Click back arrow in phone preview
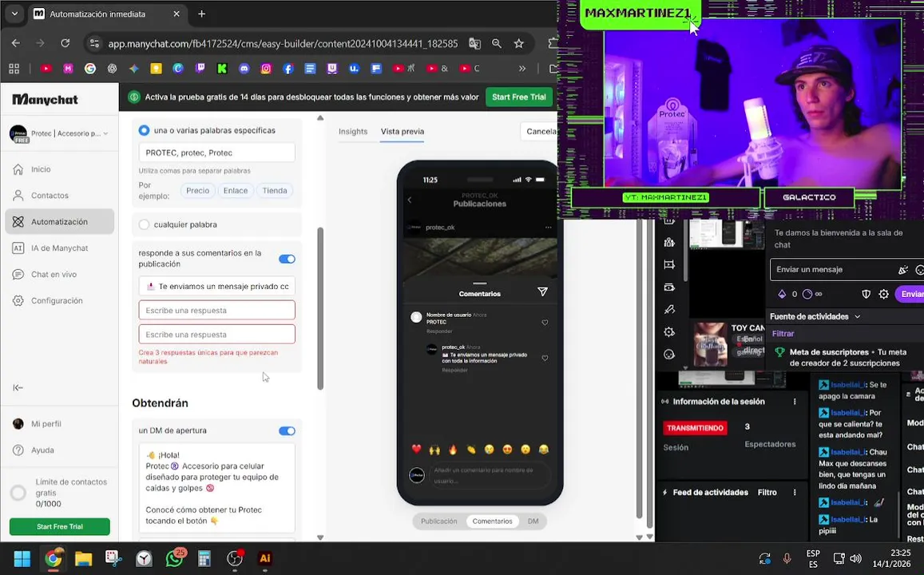The image size is (924, 575). (x=410, y=200)
